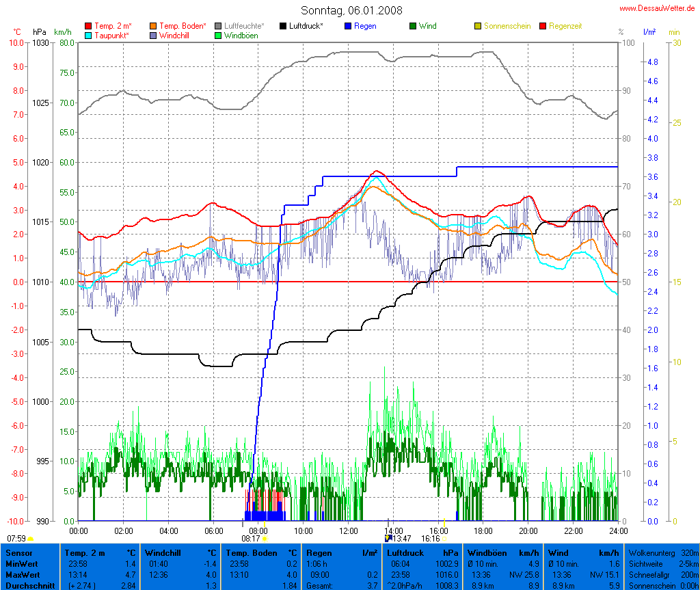700x590 pixels.
Task: Click the gray Luftfeuchte legend square
Action: pyautogui.click(x=219, y=26)
